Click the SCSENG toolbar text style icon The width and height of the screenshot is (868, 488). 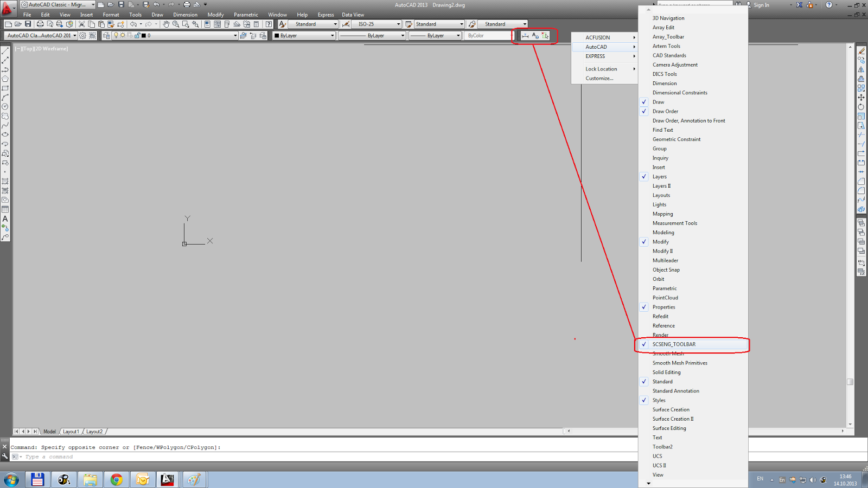click(x=535, y=36)
